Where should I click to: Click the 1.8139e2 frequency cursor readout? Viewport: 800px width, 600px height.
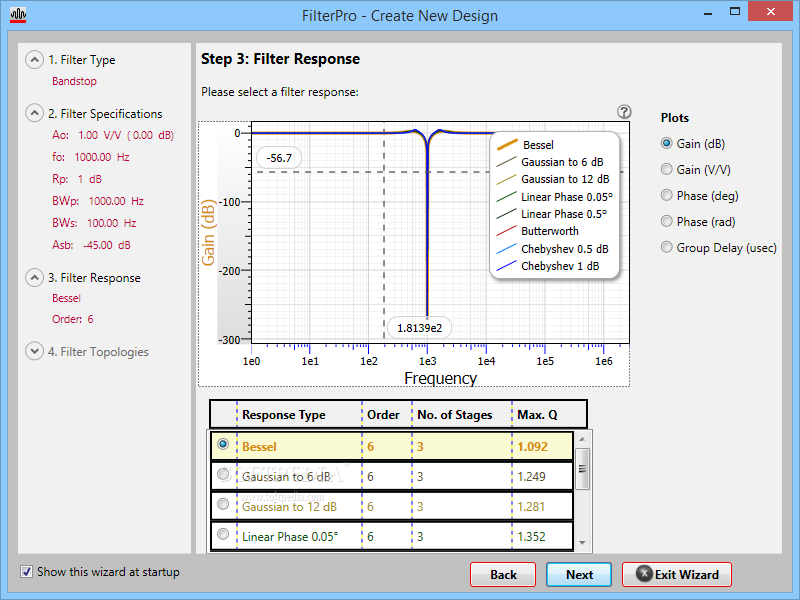[419, 328]
